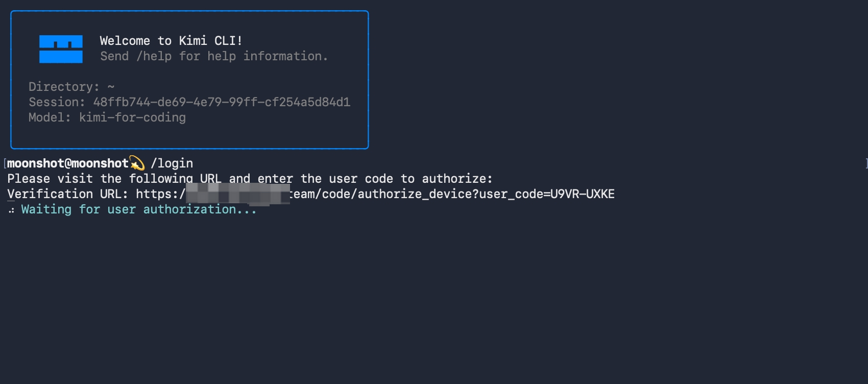
Task: Click the Verification URL label
Action: 67,194
